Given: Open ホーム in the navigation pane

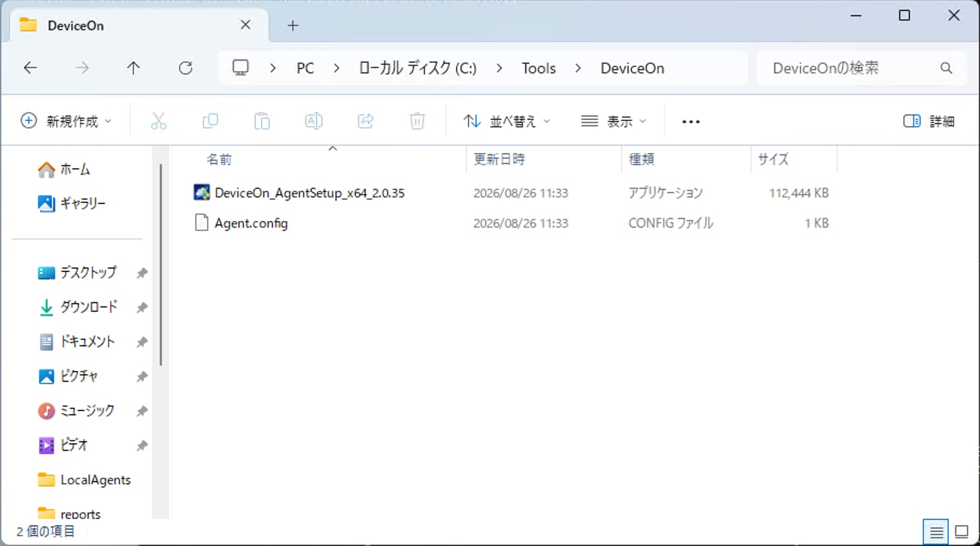Looking at the screenshot, I should [x=64, y=169].
